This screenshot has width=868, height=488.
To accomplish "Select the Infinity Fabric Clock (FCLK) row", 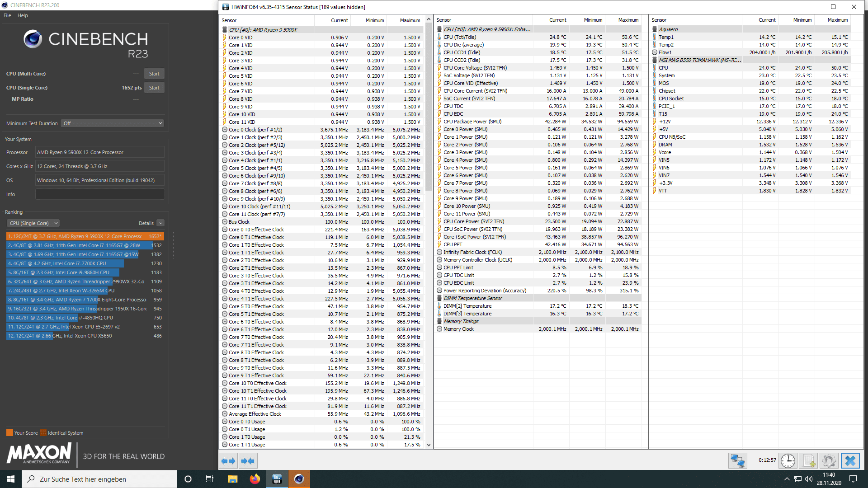I will [538, 252].
